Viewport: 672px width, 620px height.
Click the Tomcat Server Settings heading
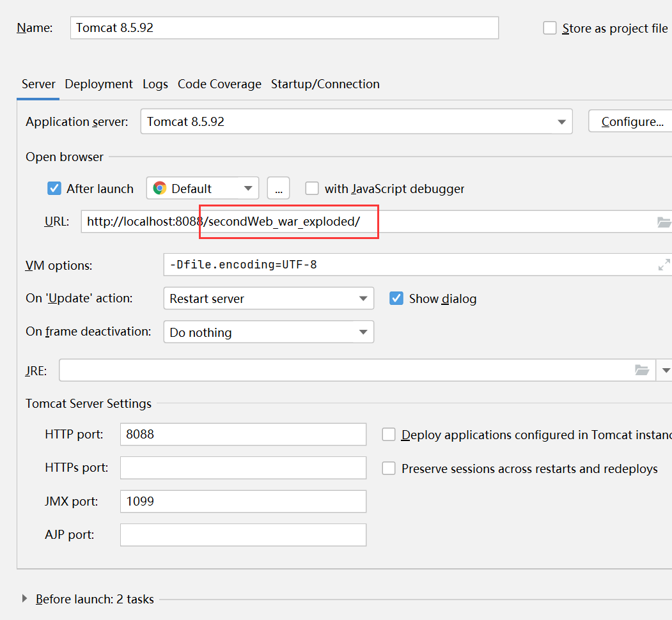point(88,403)
